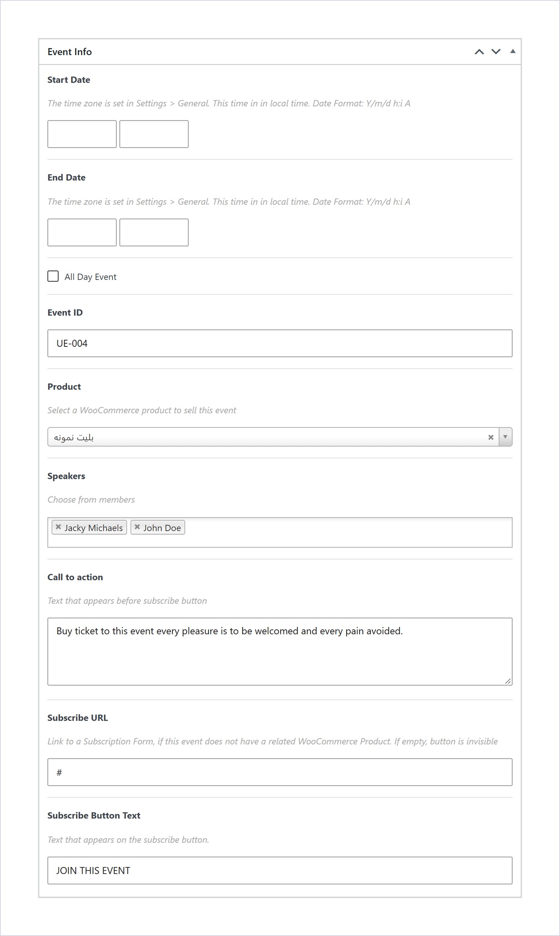Click the Event Info panel title
The image size is (560, 936).
[70, 52]
